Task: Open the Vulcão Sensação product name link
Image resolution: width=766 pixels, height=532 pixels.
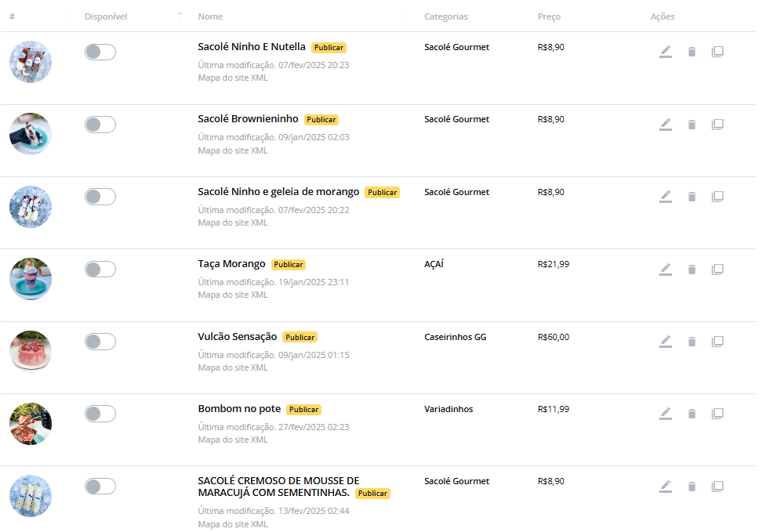Action: pyautogui.click(x=238, y=337)
